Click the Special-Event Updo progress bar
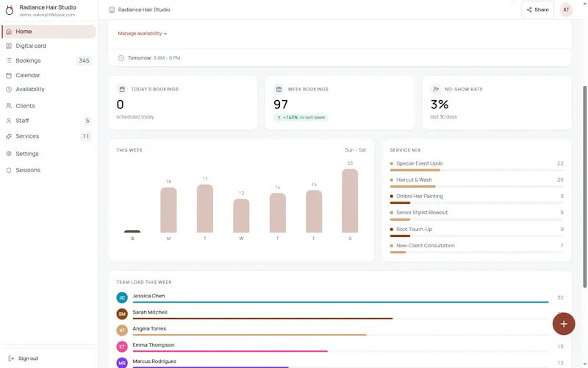Viewport: 588px width, 368px height. 476,170
